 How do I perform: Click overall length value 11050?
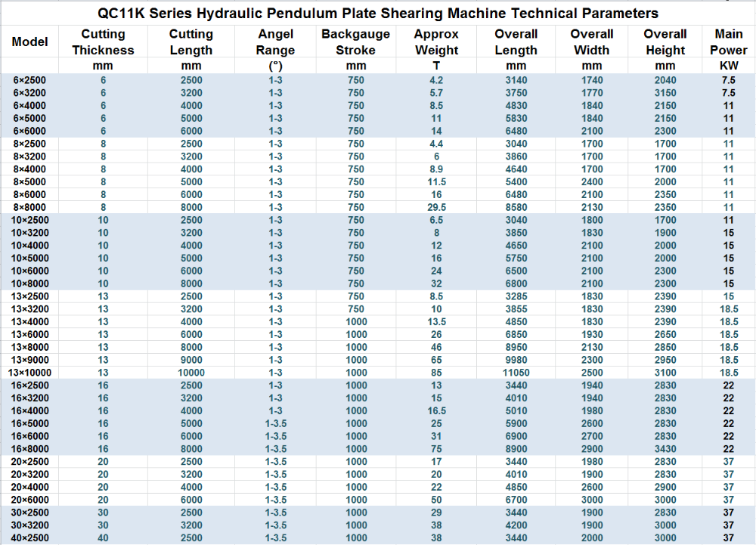516,373
